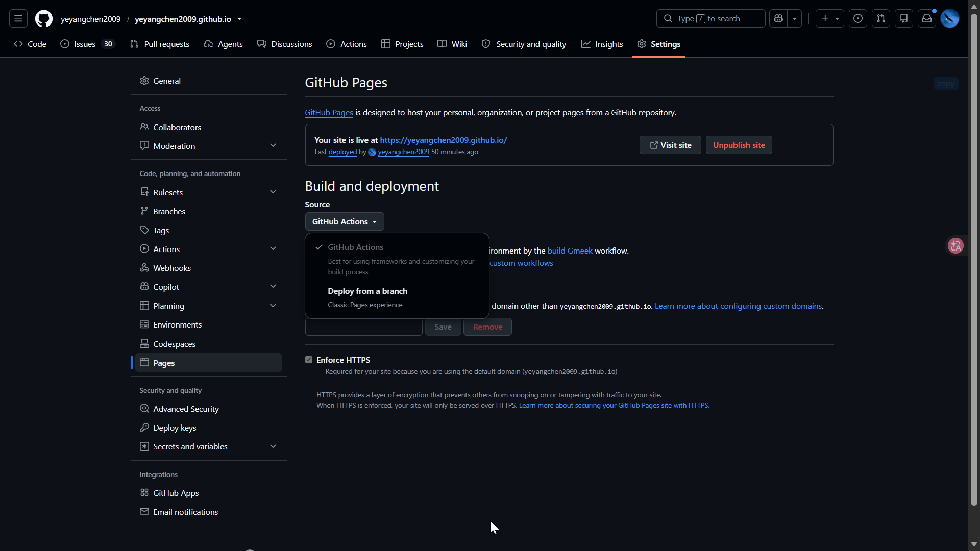The height and width of the screenshot is (551, 980).
Task: Expand the Copilot section chevron
Action: pyautogui.click(x=273, y=287)
